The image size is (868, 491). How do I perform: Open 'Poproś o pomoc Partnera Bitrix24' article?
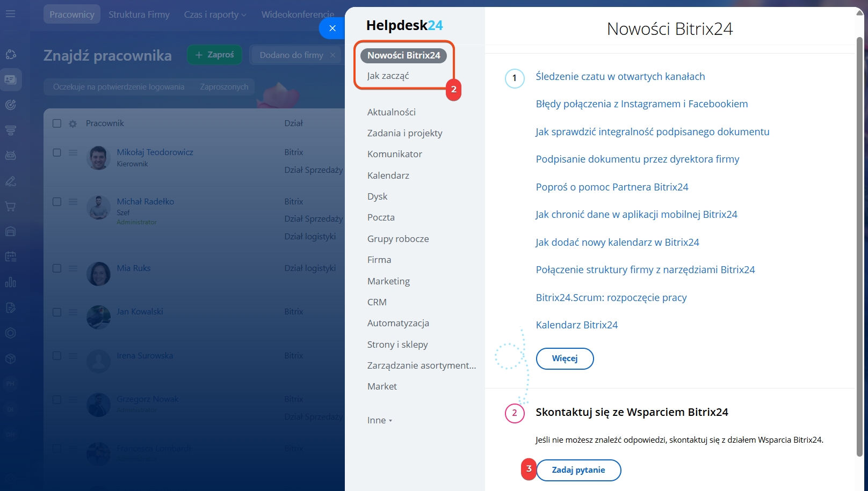point(612,187)
